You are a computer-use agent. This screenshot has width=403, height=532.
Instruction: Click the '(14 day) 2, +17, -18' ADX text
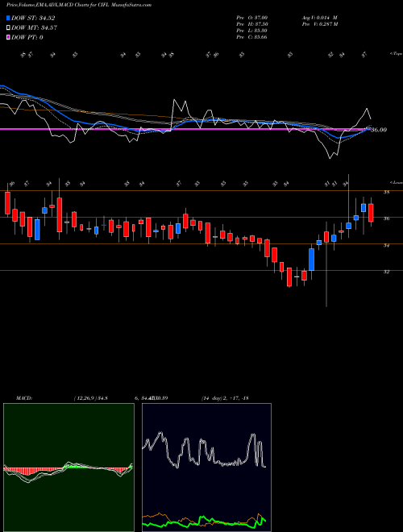pos(225,398)
